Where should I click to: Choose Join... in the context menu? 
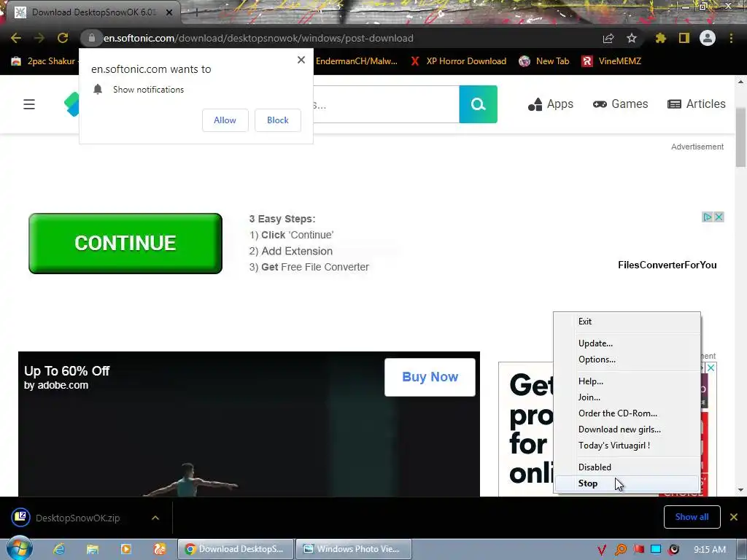[x=627, y=397]
